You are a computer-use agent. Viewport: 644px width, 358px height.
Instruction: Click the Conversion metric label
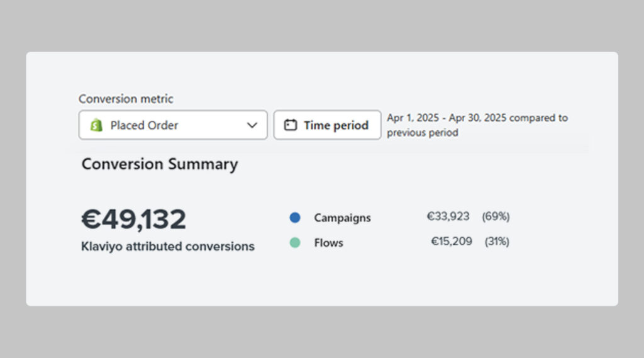coord(126,99)
